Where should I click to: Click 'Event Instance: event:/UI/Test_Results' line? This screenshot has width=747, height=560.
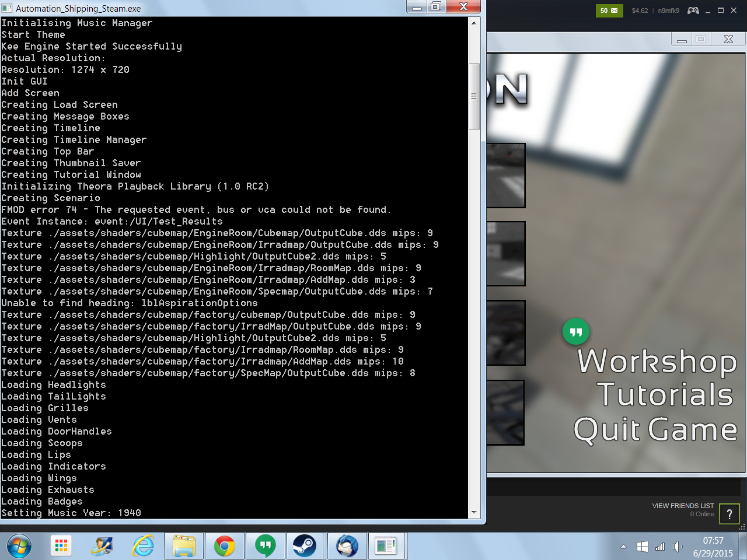[x=112, y=221]
